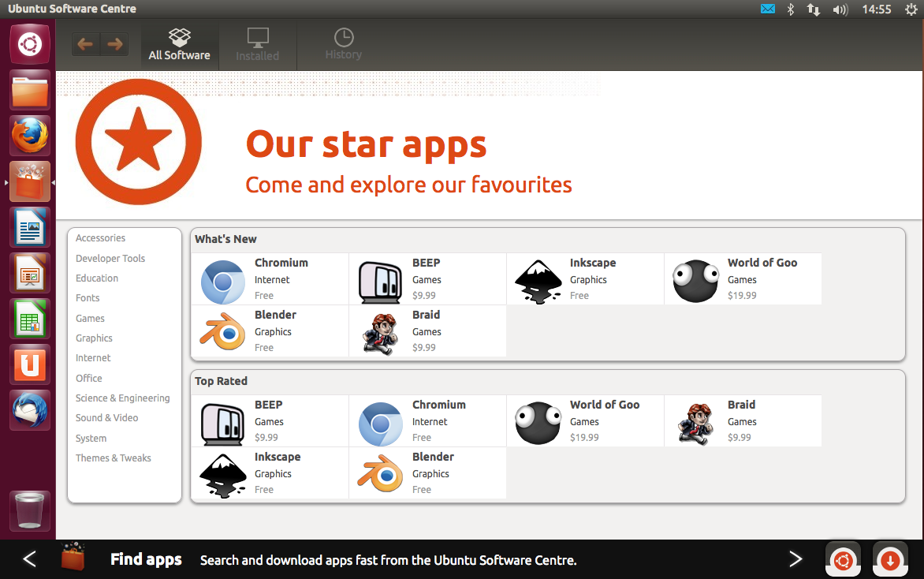Open the sound volume indicator

[x=840, y=9]
